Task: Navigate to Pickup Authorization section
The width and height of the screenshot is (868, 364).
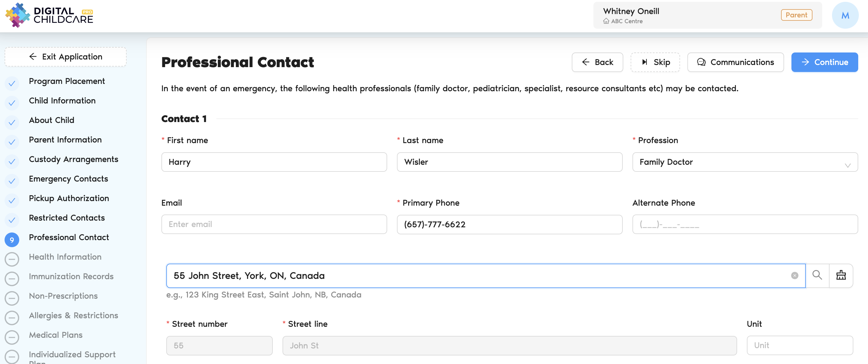Action: coord(69,198)
